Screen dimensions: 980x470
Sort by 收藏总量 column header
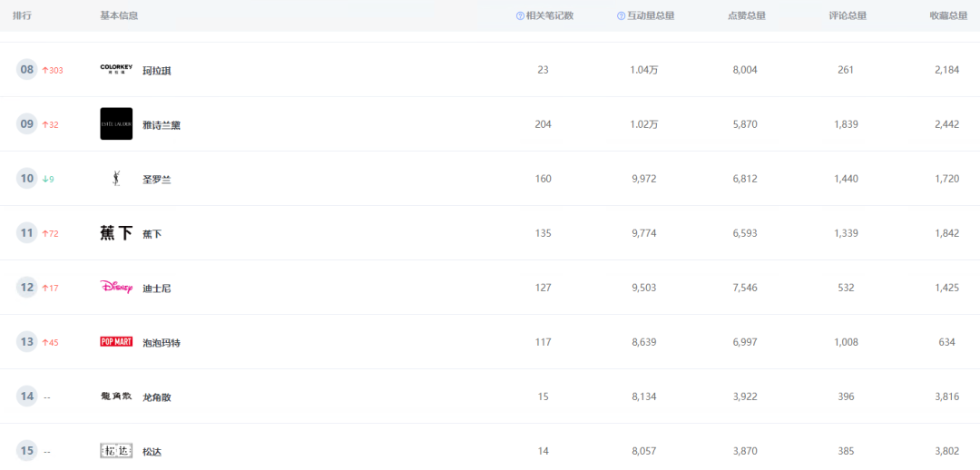click(948, 15)
